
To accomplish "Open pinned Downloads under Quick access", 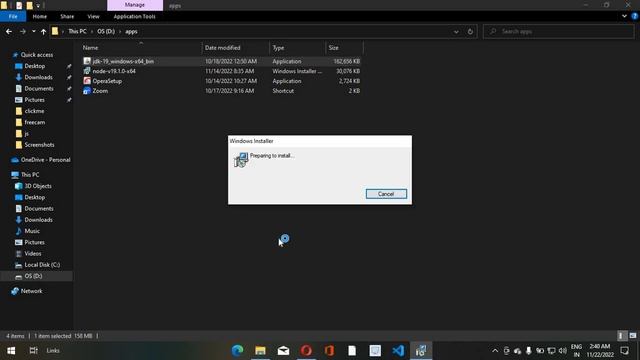I will 38,77.
